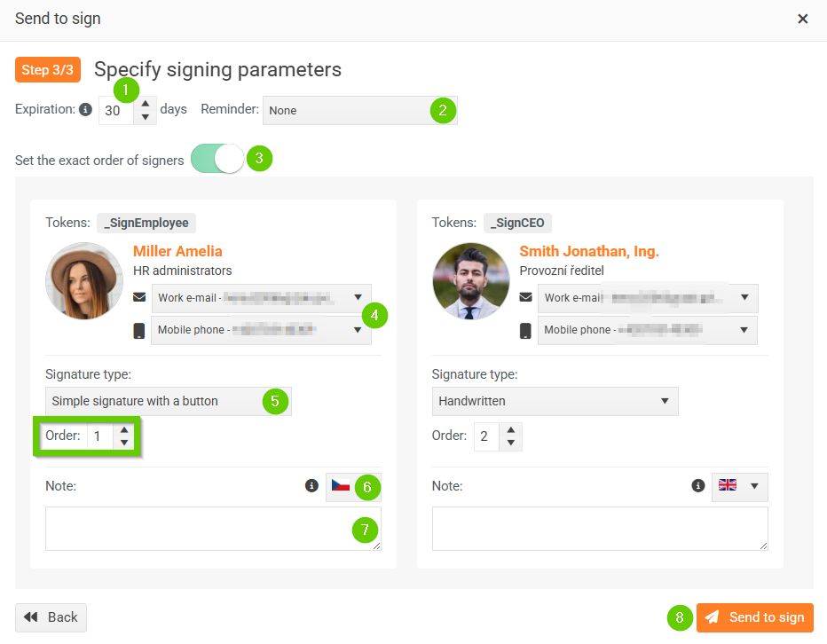Image resolution: width=827 pixels, height=644 pixels.
Task: Open Jonathan's UK flag language dropdown
Action: tap(739, 486)
